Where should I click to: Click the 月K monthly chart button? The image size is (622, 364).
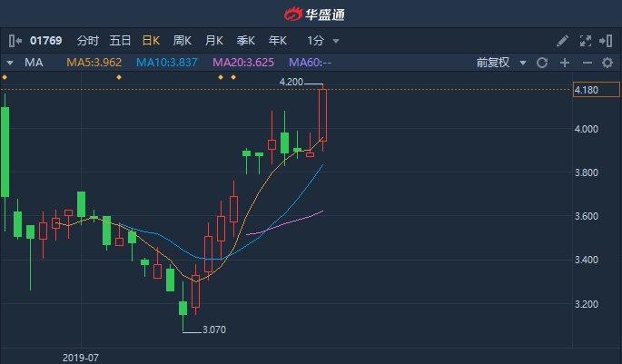213,41
